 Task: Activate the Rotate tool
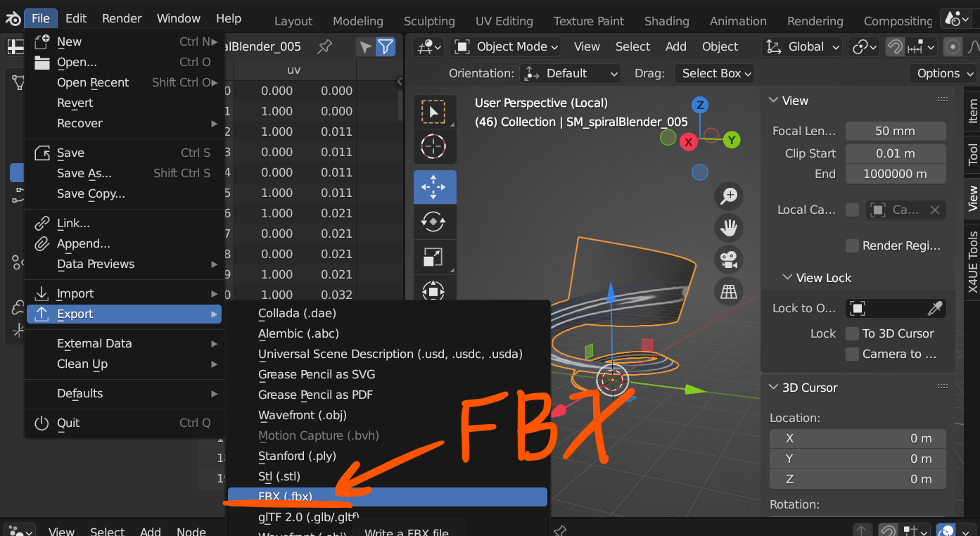(434, 222)
